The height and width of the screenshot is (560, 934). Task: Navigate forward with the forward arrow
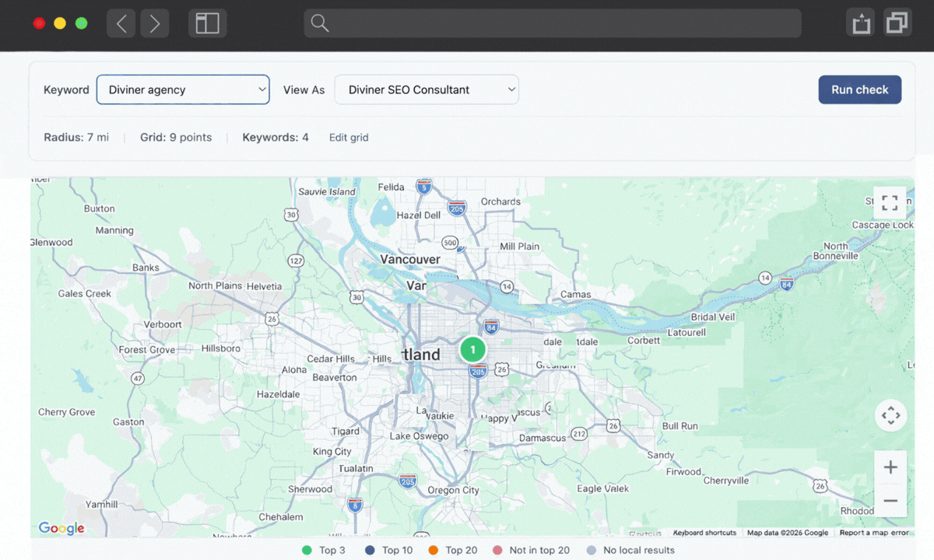coord(154,23)
